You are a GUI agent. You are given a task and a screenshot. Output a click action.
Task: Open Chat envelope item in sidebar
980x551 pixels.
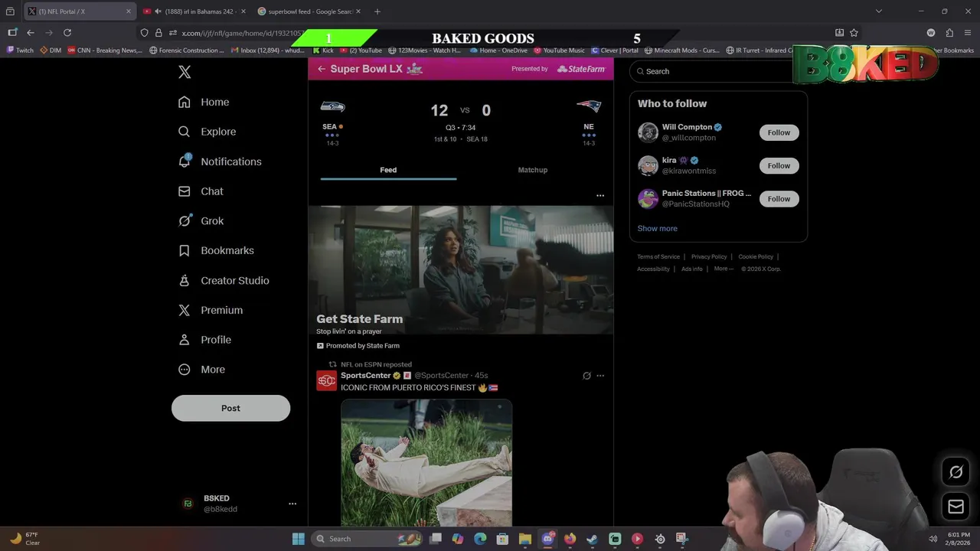[x=201, y=191]
